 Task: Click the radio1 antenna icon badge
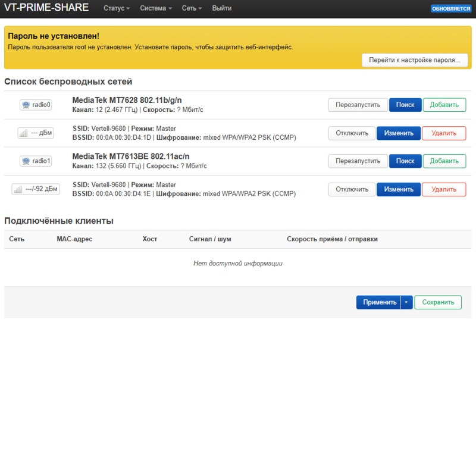[x=36, y=161]
